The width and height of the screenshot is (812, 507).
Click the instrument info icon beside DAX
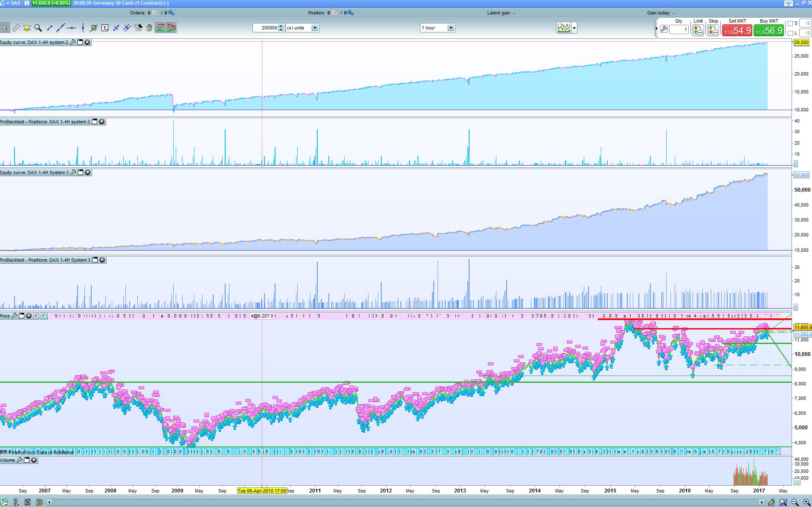point(27,3)
